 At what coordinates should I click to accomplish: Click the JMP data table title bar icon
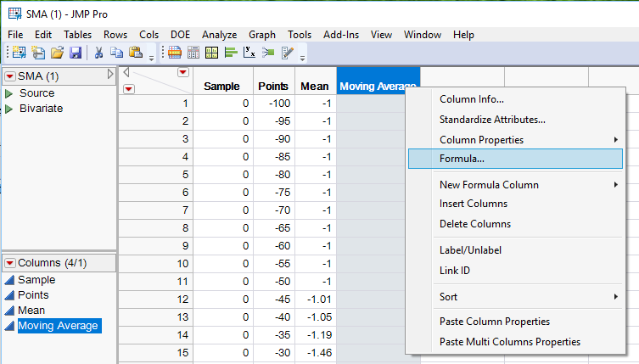15,14
